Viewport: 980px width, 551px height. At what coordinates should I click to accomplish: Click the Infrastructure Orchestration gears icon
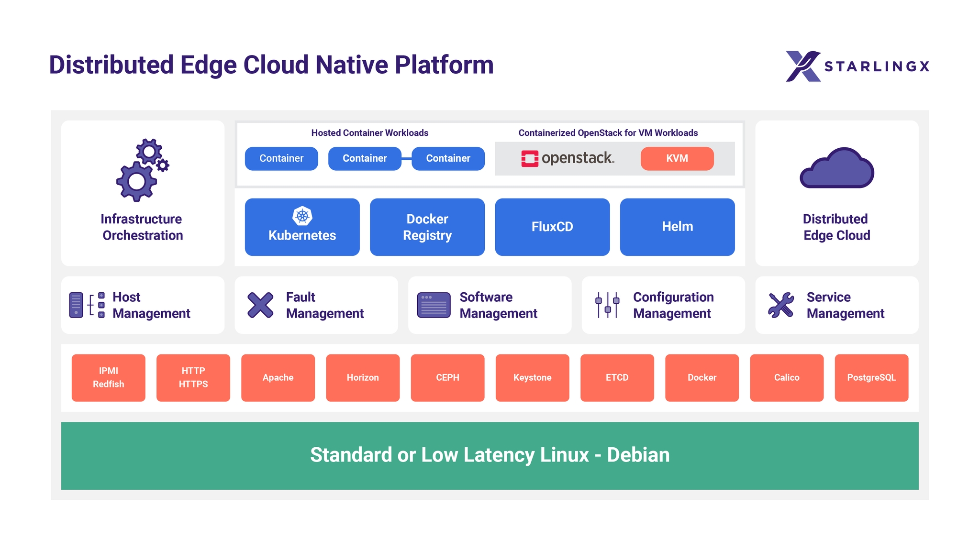coord(142,170)
